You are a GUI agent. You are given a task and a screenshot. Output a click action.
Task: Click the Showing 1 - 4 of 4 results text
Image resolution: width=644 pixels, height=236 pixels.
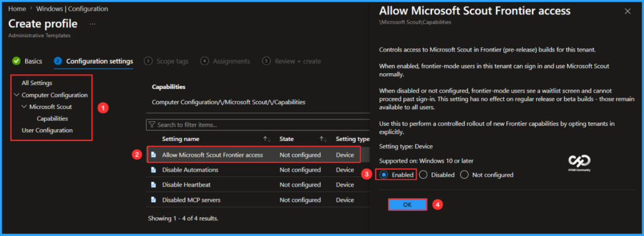(x=183, y=218)
